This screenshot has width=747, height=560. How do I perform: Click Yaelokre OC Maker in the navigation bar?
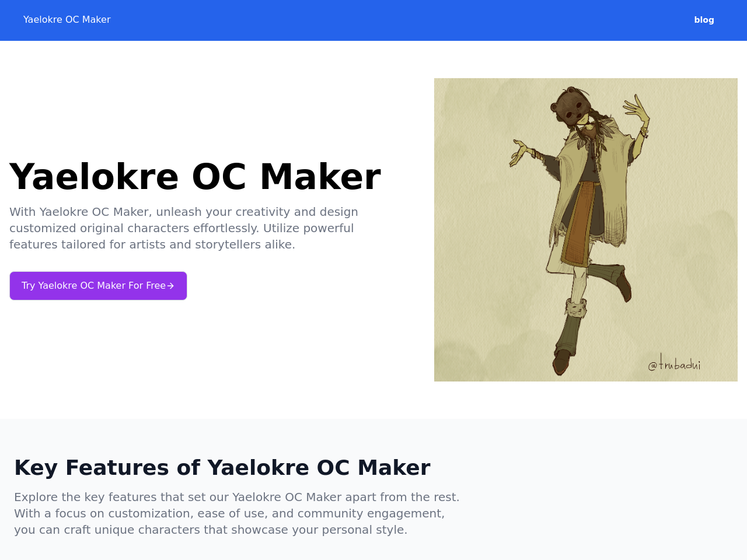tap(67, 18)
